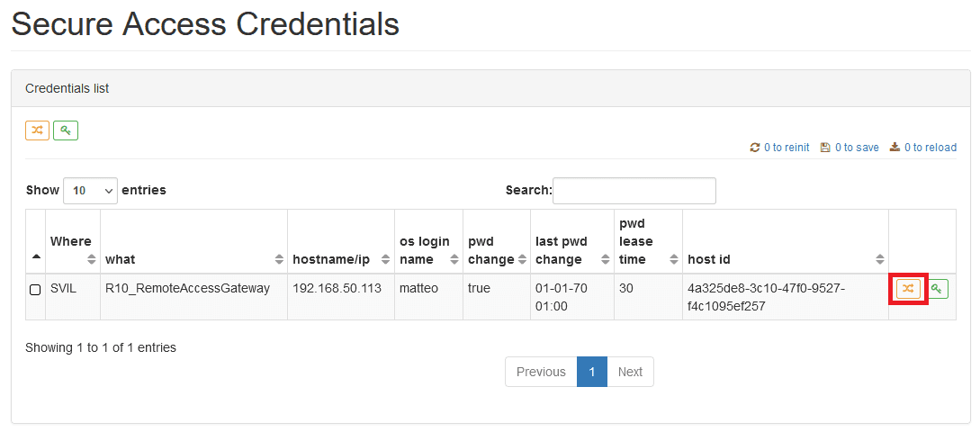Go to page 1 in pagination
Viewport: 980px width, 432px height.
click(592, 372)
